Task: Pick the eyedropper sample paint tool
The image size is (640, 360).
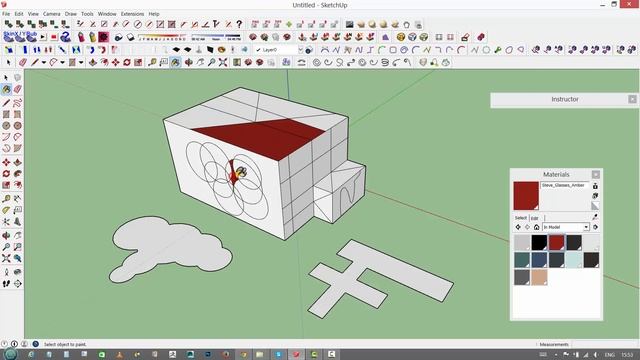Action: 595,217
